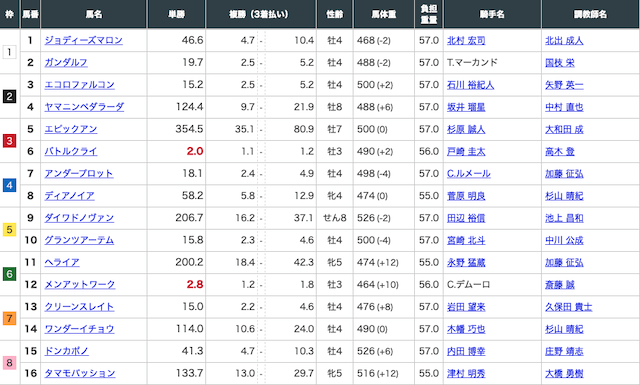Open the C.ルメール jockey link

pyautogui.click(x=469, y=174)
